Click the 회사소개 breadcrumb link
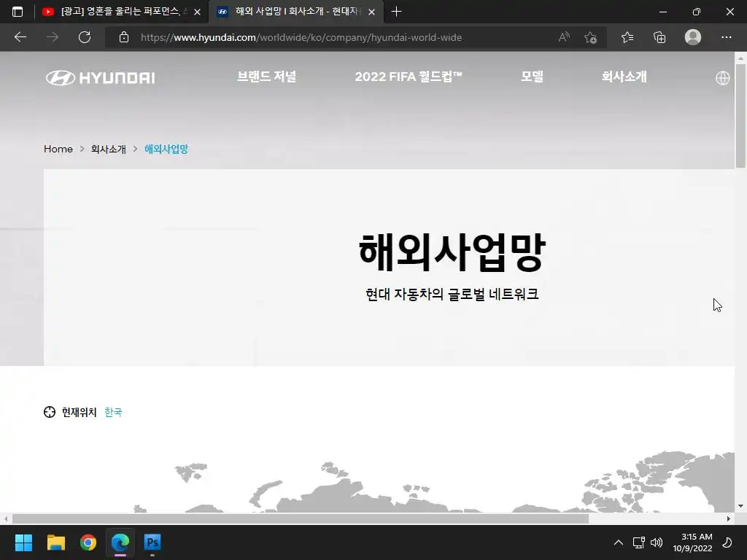 [109, 149]
